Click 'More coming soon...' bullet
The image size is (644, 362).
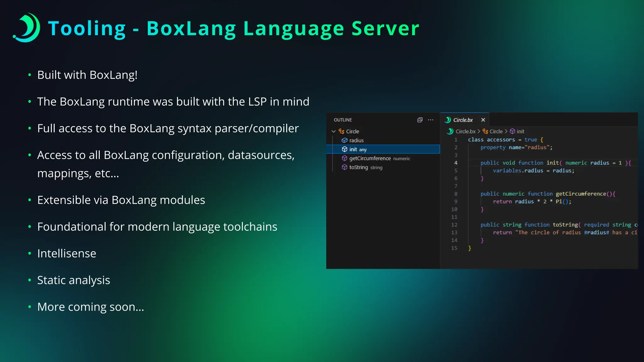click(91, 307)
